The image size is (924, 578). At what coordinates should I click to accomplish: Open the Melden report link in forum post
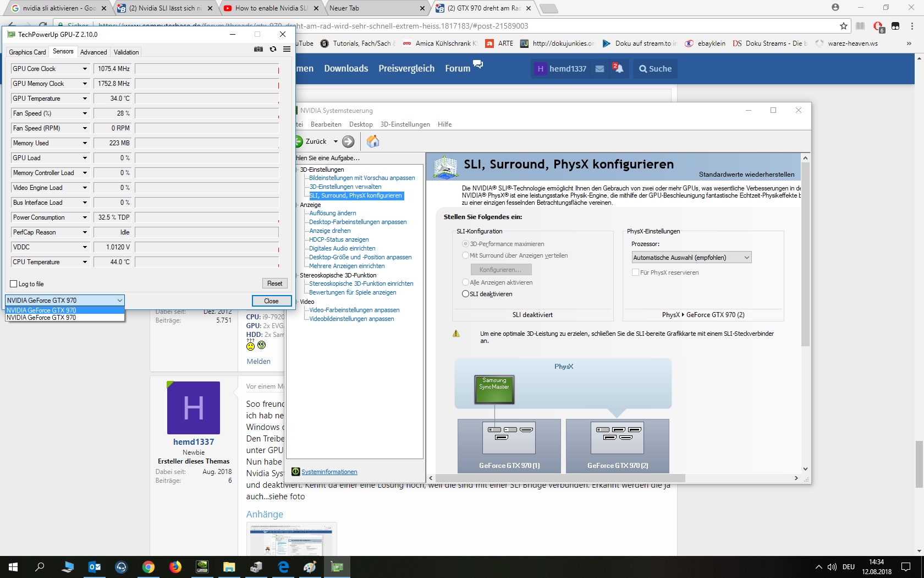(258, 362)
